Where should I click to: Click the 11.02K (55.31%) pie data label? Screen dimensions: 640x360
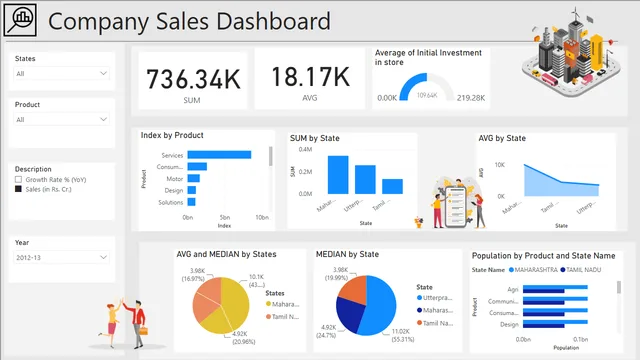[402, 335]
